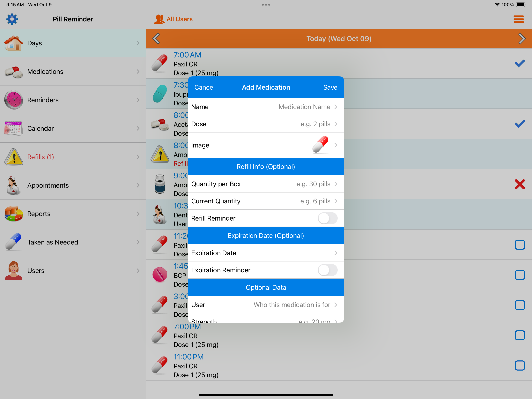Open the Image picker chevron
Screen dimensions: 532x399
336,145
